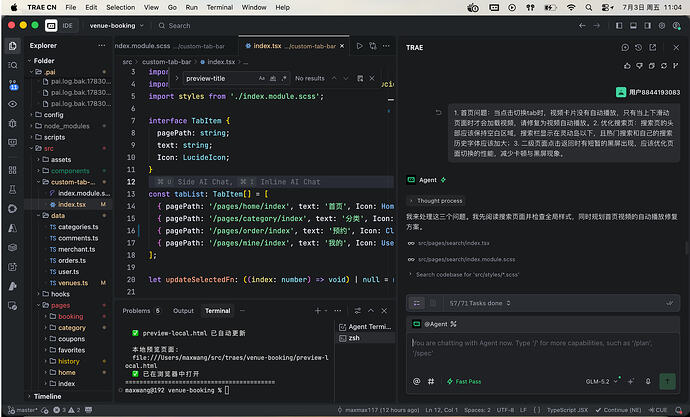This screenshot has height=417, width=690.
Task: Click the @ mention icon in chat input
Action: (x=416, y=381)
